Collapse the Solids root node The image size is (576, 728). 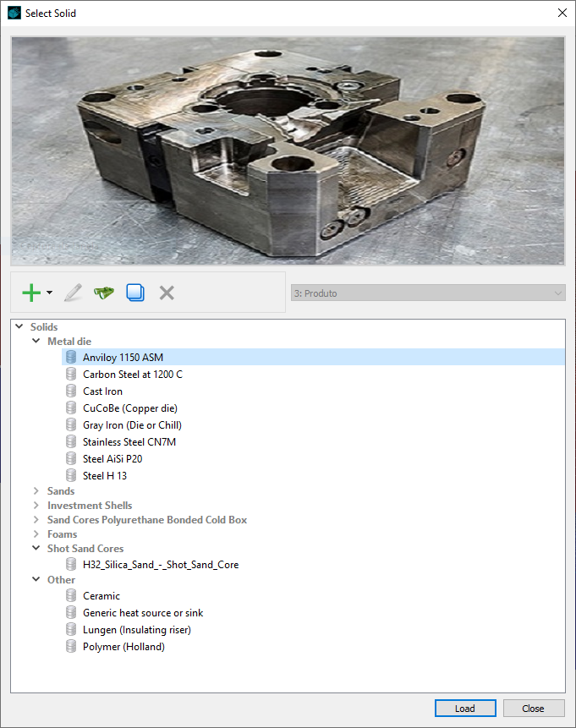pyautogui.click(x=19, y=326)
